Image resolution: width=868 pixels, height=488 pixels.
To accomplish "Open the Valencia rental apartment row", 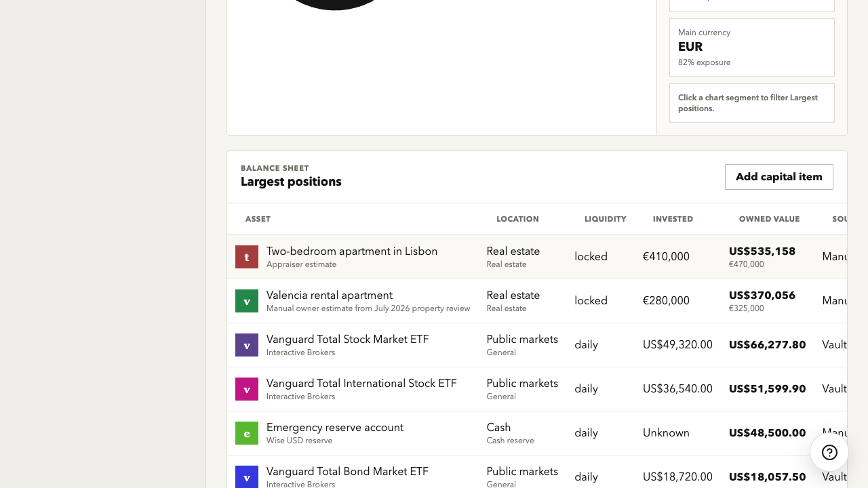I will (x=537, y=301).
